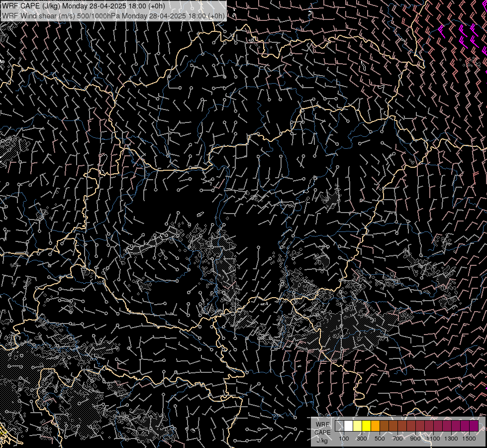The width and height of the screenshot is (487, 448).
Task: Click the pale yellow CAPE legend swatch
Action: tap(358, 426)
